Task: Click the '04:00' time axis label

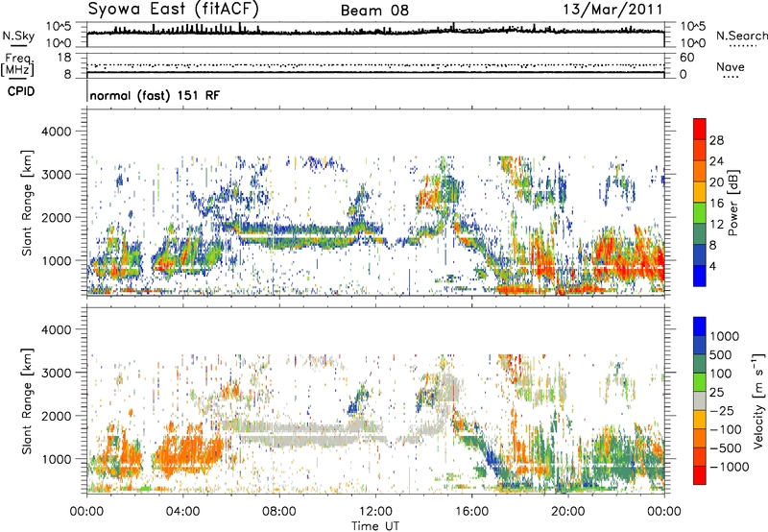Action: tap(182, 512)
